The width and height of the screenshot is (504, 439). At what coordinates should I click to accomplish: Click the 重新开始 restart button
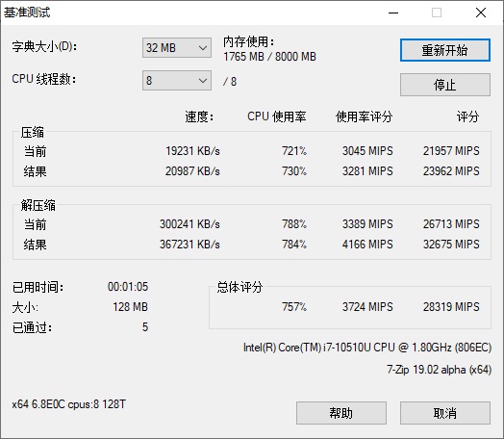(x=445, y=50)
